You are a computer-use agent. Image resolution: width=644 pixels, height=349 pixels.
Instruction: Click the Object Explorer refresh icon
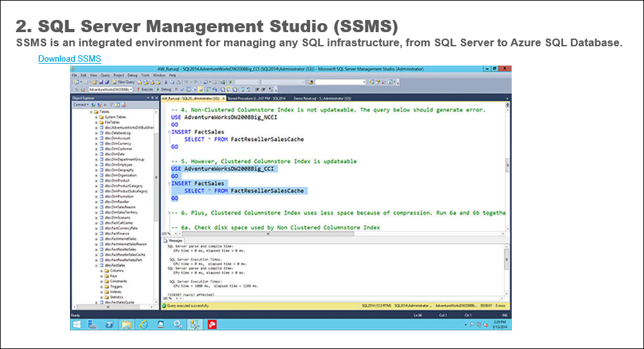(x=117, y=105)
